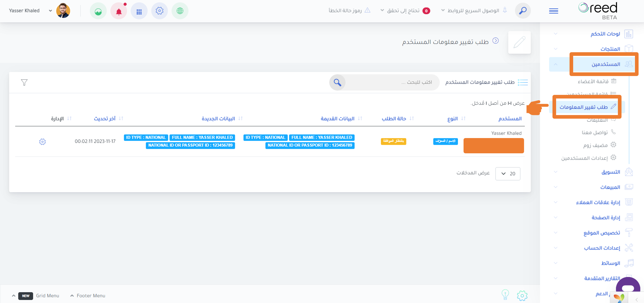Click the yellow pending approval status badge
Screen dimensions: 644x303
coord(393,141)
